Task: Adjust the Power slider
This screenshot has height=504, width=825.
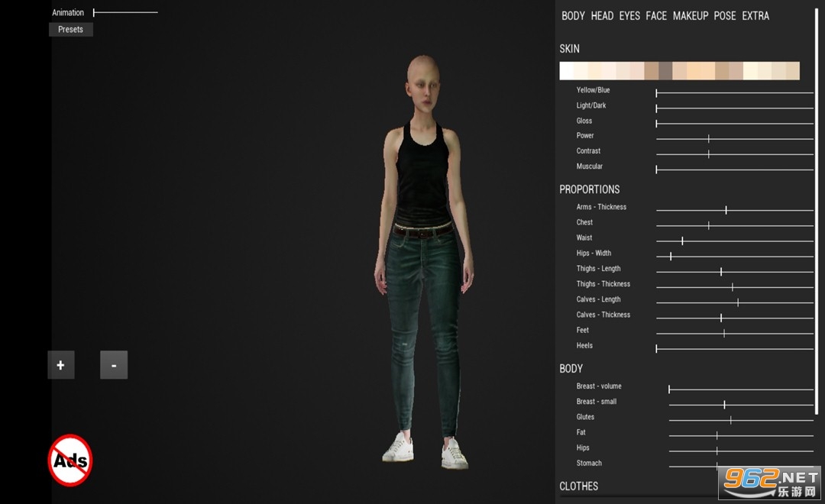Action: pos(735,139)
